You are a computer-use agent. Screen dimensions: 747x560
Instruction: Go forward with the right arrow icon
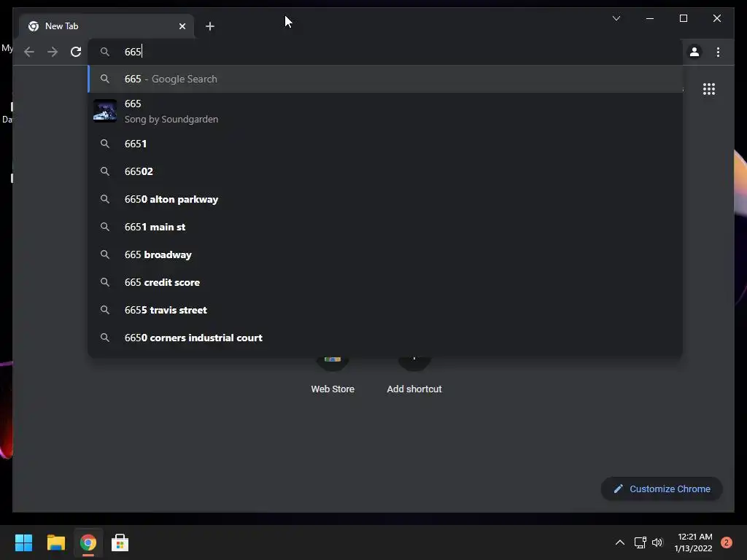click(53, 52)
